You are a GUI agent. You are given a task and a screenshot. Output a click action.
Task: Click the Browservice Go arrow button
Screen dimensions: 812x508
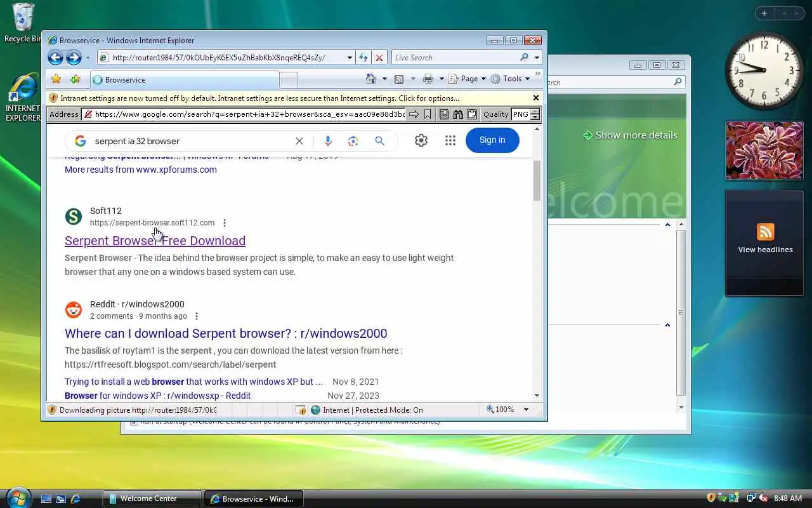pos(414,114)
